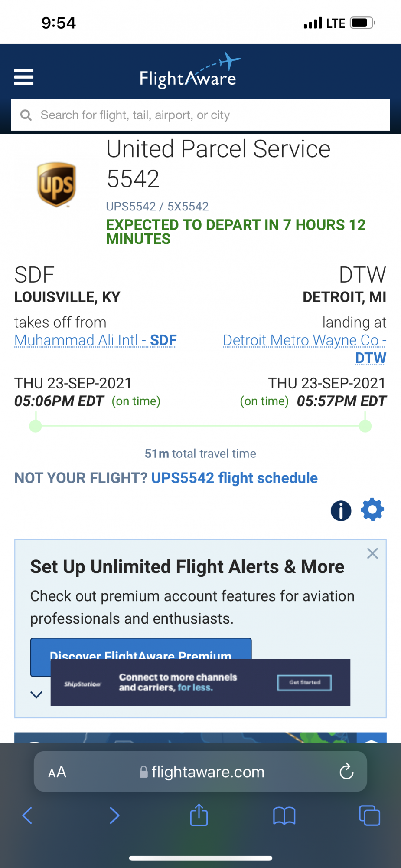Open Muhammad Ali Intl - SDF link
The image size is (401, 868).
(x=95, y=340)
